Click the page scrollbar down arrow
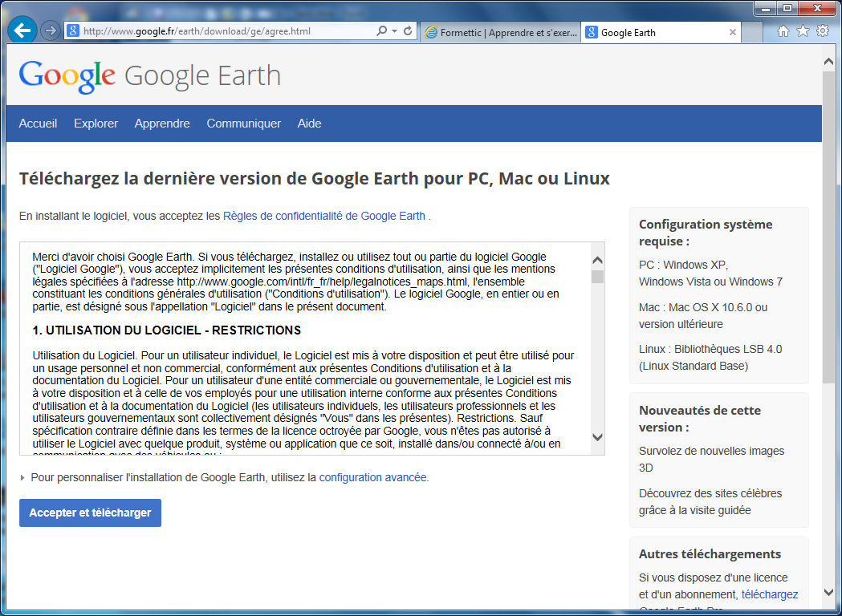The width and height of the screenshot is (842, 616). (x=828, y=593)
